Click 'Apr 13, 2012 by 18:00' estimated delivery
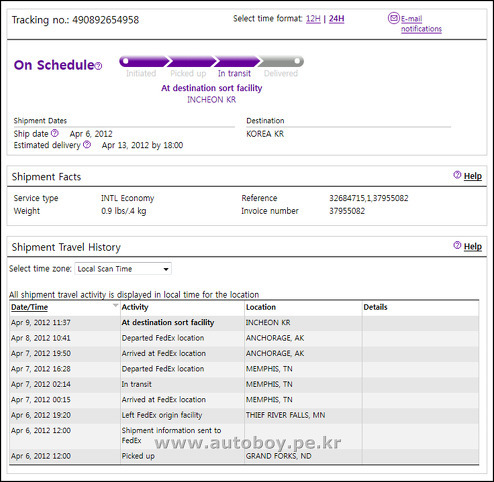This screenshot has width=494, height=482. [142, 145]
